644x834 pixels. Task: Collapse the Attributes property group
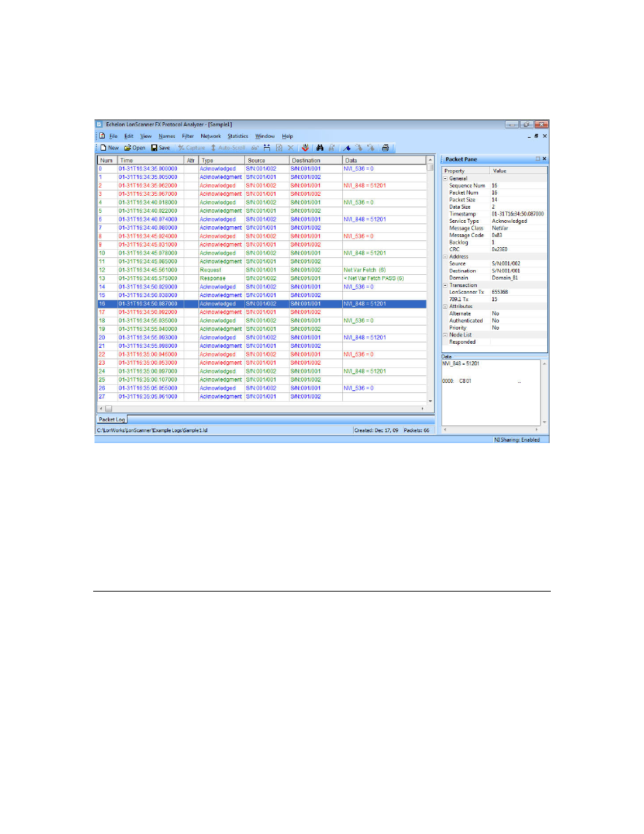tap(445, 307)
